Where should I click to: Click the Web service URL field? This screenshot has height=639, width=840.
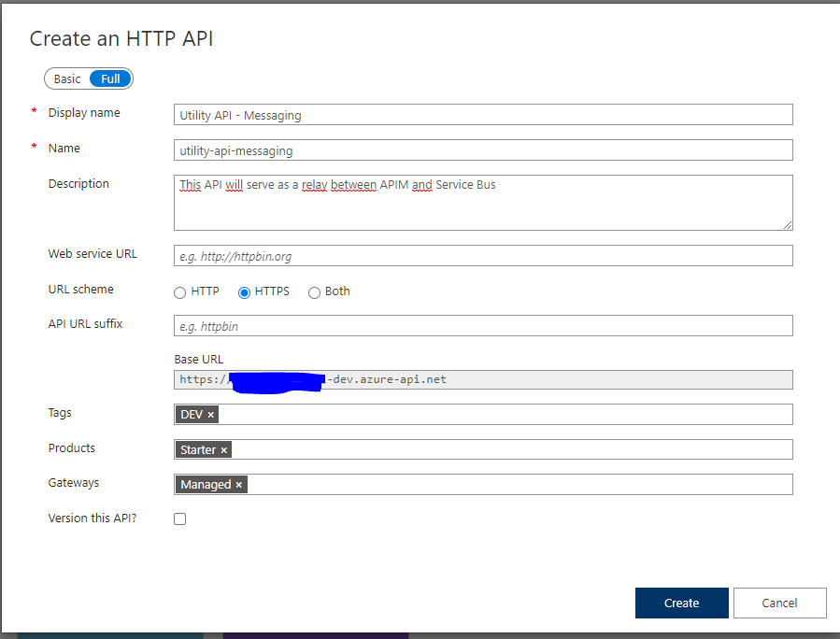(x=483, y=256)
